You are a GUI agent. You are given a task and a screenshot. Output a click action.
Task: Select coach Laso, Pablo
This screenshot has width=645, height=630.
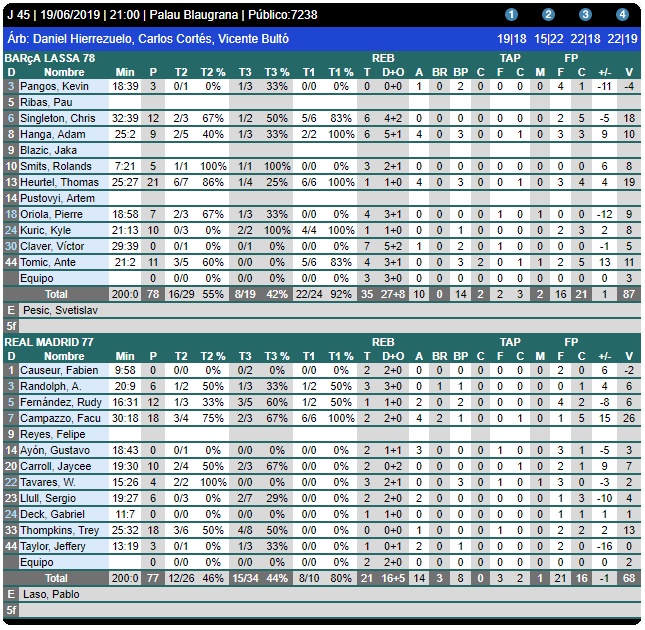point(50,594)
